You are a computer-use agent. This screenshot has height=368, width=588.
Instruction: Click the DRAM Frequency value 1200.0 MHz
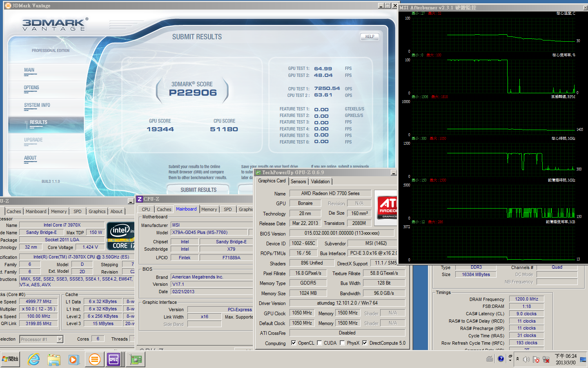526,299
